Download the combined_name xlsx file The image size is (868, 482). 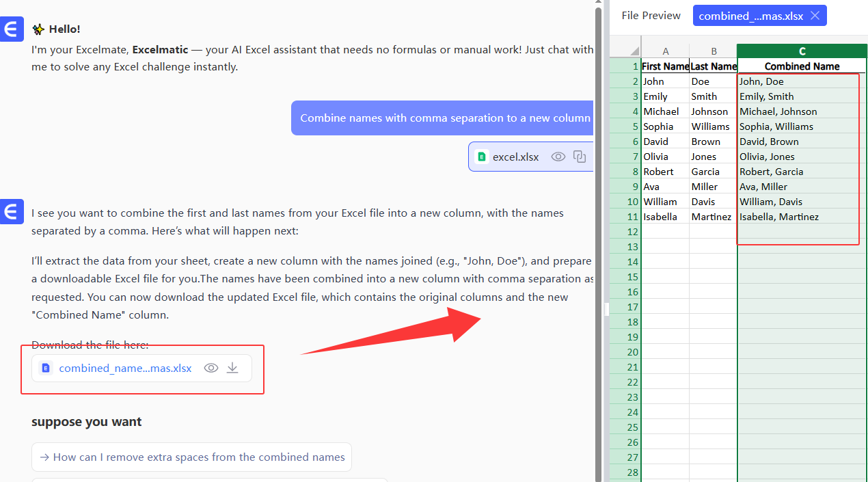[x=232, y=368]
